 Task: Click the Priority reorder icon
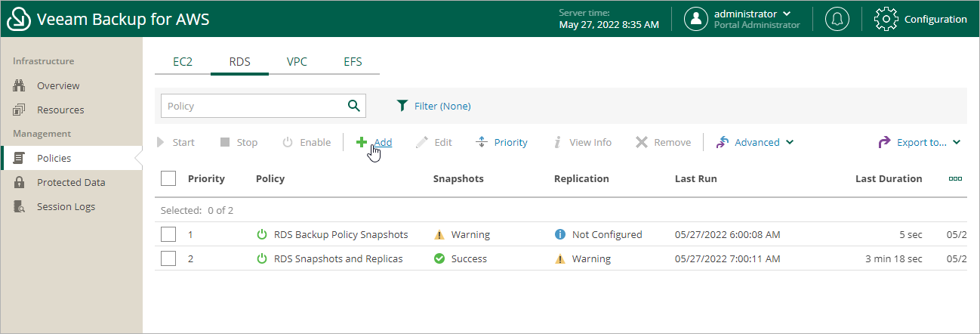tap(482, 142)
